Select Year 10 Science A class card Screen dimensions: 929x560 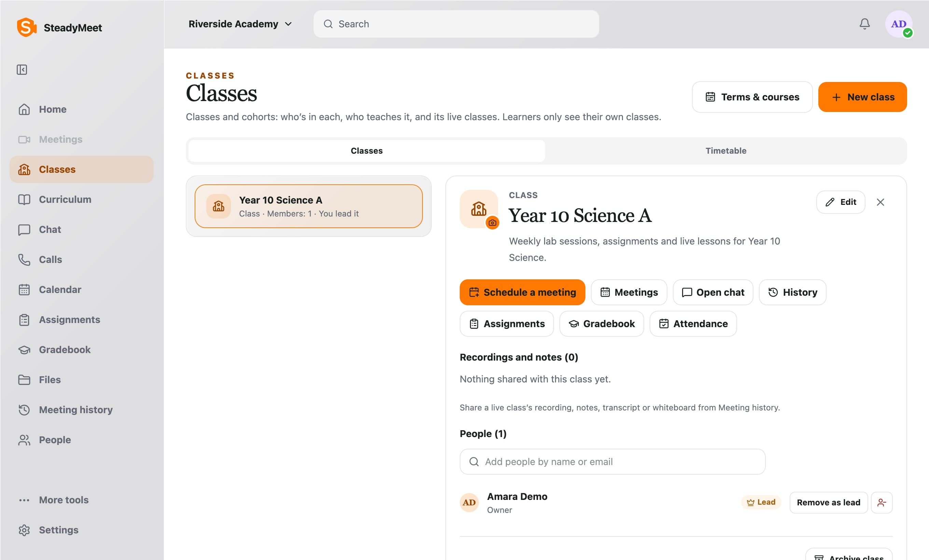coord(308,206)
